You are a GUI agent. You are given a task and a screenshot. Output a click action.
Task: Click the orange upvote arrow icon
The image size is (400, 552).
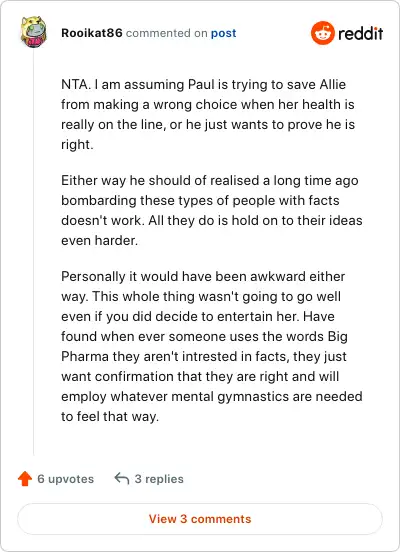(25, 478)
